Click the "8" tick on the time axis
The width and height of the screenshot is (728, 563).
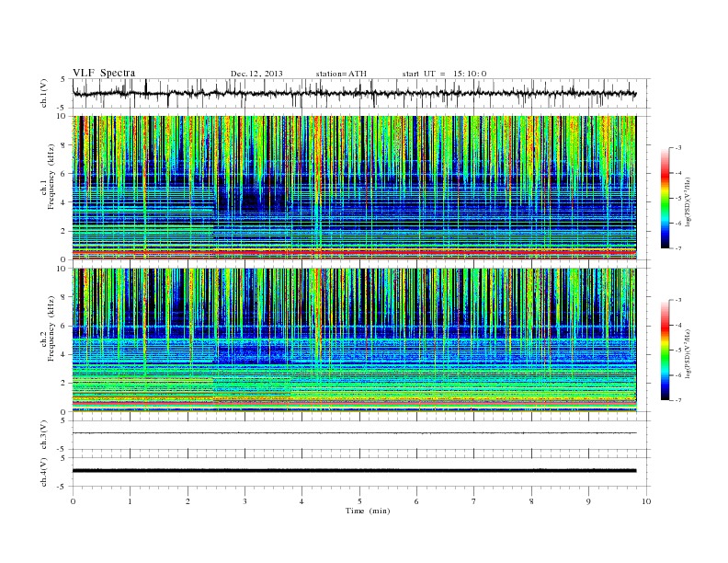coord(531,501)
